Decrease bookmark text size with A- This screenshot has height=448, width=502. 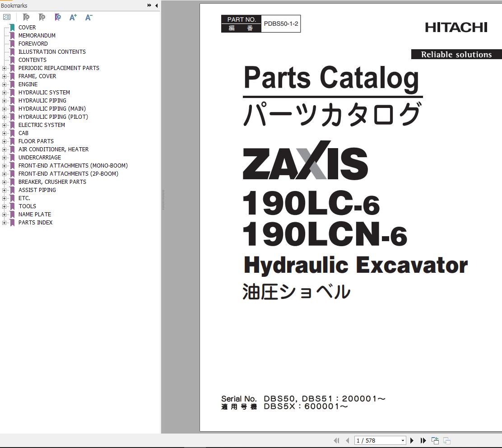[88, 17]
